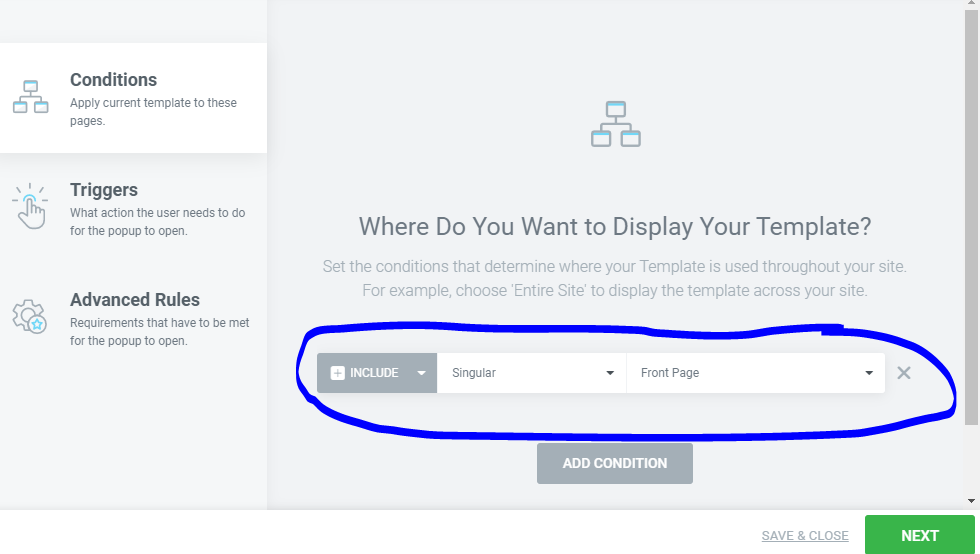This screenshot has height=554, width=980.
Task: Click the large sitemap icon above heading
Action: pos(616,124)
